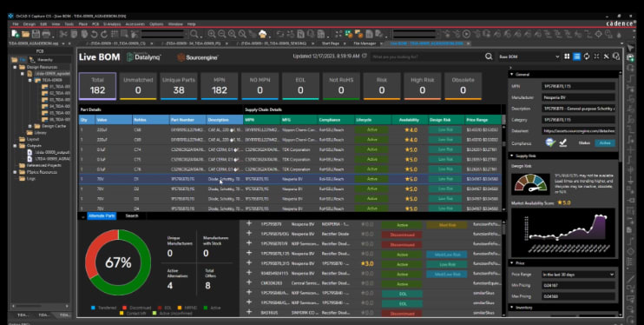
Task: Click the expand fullscreen icon in Live BOM
Action: tap(596, 56)
